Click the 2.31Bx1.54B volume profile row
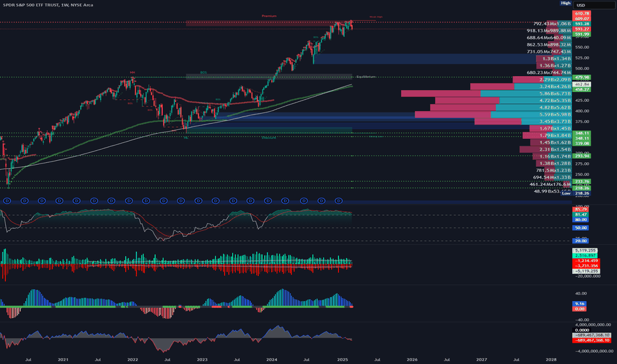Viewport: 617px width, 364px height. coord(546,150)
